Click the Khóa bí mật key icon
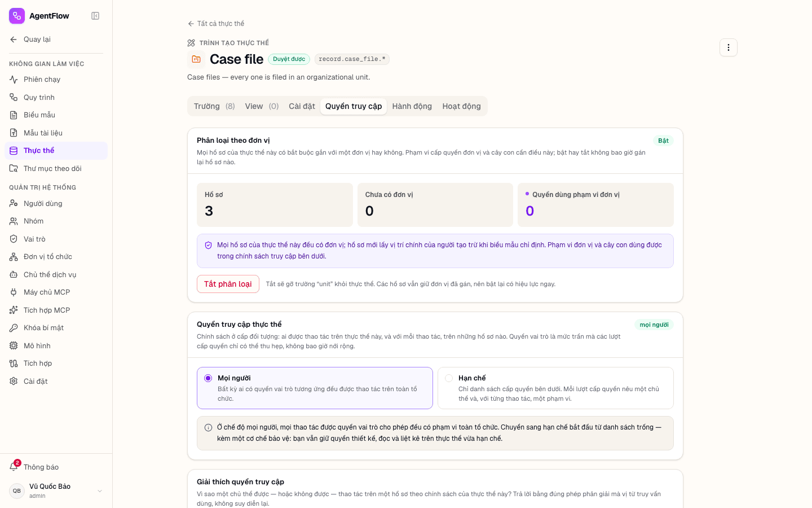This screenshot has width=812, height=508. tap(14, 328)
